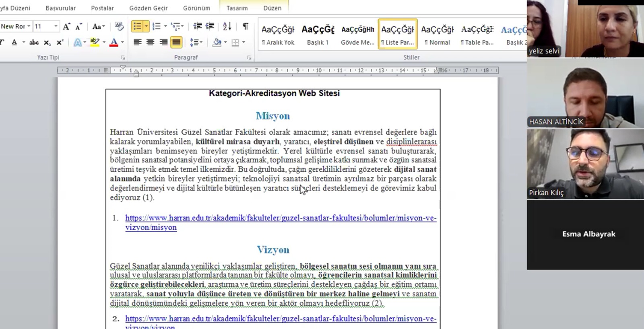This screenshot has width=644, height=329.
Task: Apply the Başlık 1 style
Action: (318, 35)
